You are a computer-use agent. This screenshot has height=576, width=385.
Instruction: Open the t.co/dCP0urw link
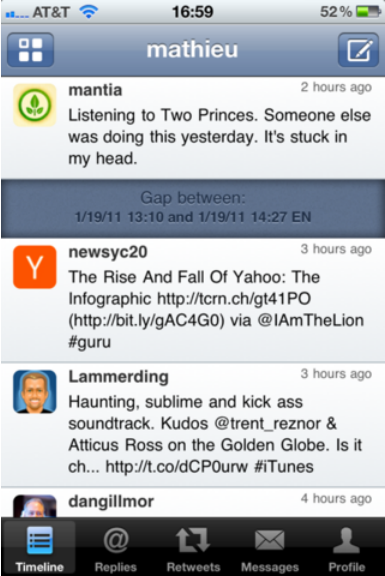(x=177, y=467)
